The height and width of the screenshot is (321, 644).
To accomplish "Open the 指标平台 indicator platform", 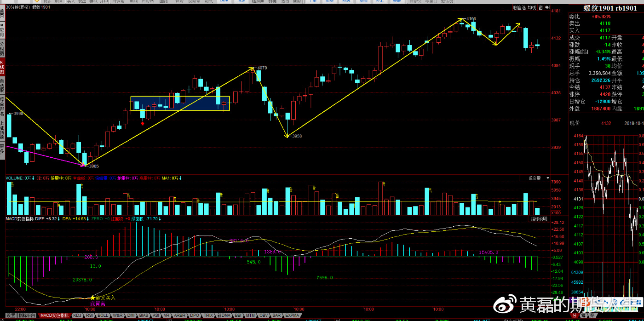I will [x=28, y=315].
